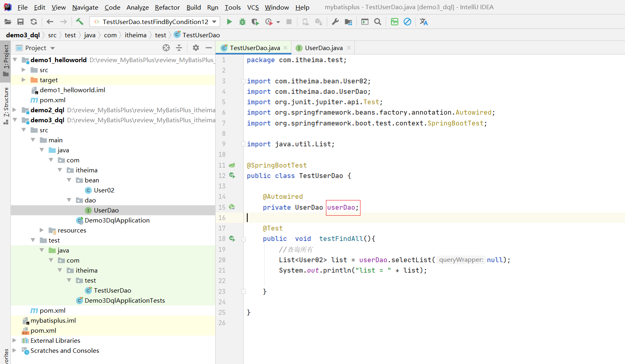This screenshot has width=625, height=364.
Task: Expand the resources folder
Action: (x=42, y=230)
